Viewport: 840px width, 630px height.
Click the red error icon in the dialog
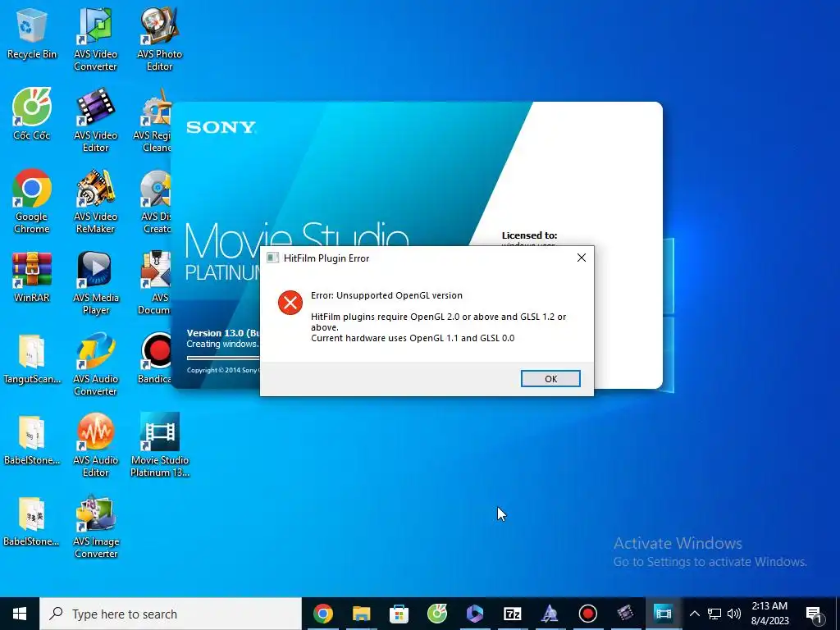(x=290, y=304)
